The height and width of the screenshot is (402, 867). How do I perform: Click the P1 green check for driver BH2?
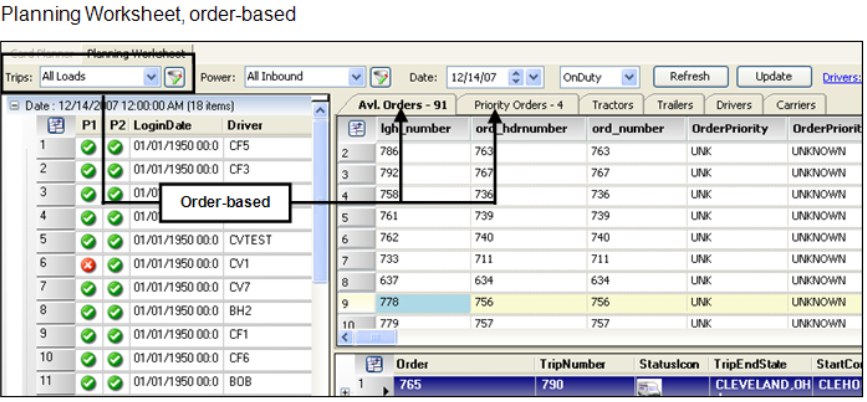pos(88,312)
